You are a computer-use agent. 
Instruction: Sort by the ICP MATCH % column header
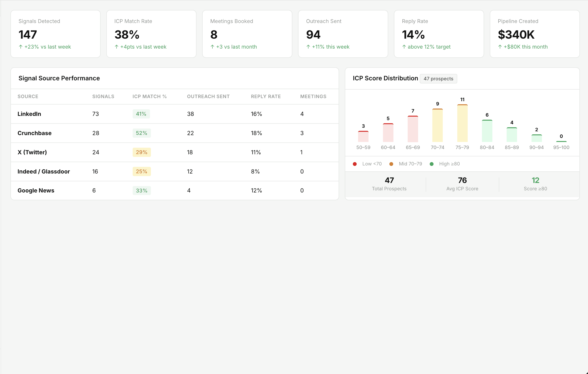coord(149,96)
